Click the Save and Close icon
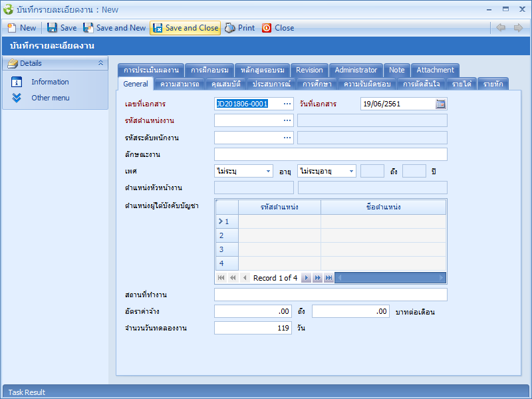Viewport: 532px width, 399px height. 158,28
